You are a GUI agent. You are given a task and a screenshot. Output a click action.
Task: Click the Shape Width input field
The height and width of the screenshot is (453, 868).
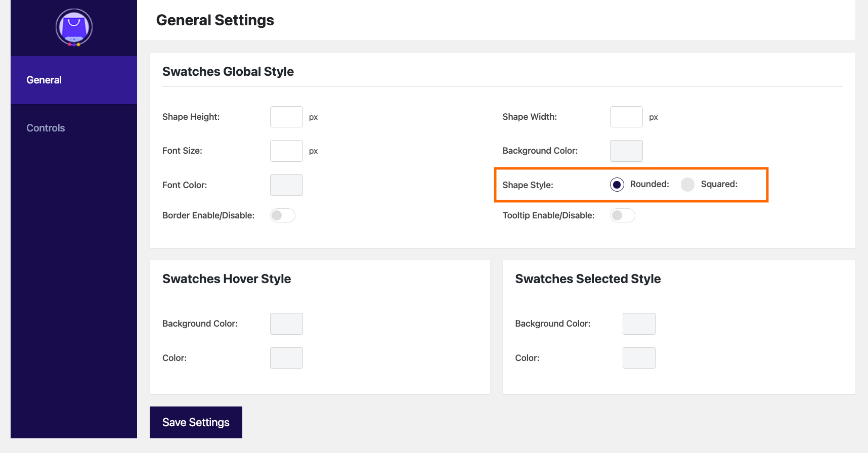(626, 117)
